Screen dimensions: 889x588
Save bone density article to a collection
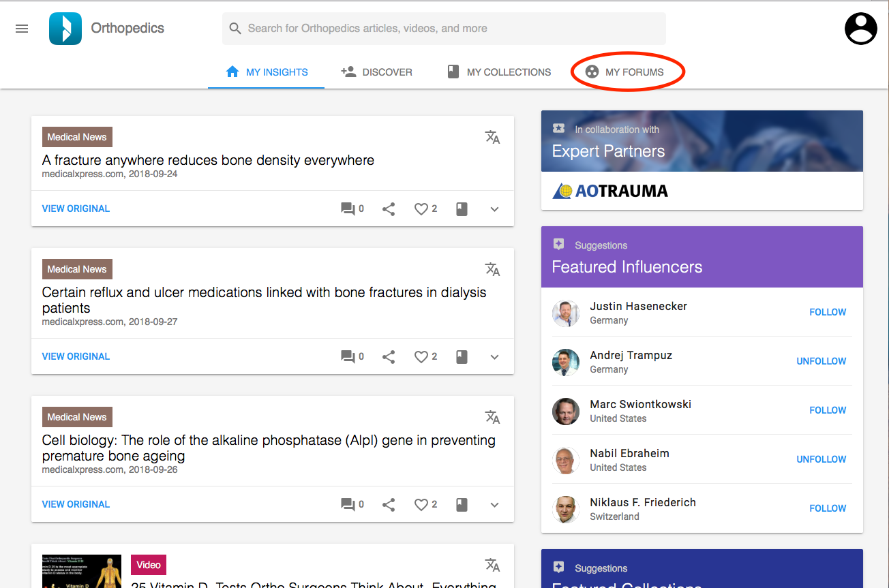[462, 209]
